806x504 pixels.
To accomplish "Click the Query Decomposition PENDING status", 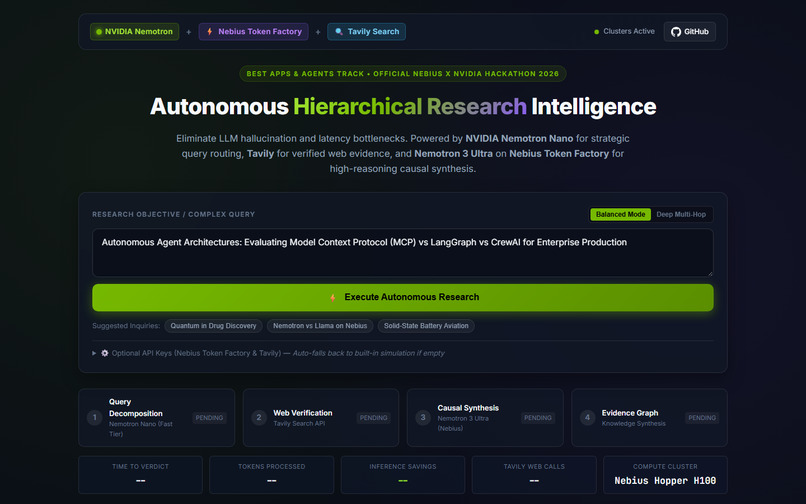I will pos(209,418).
